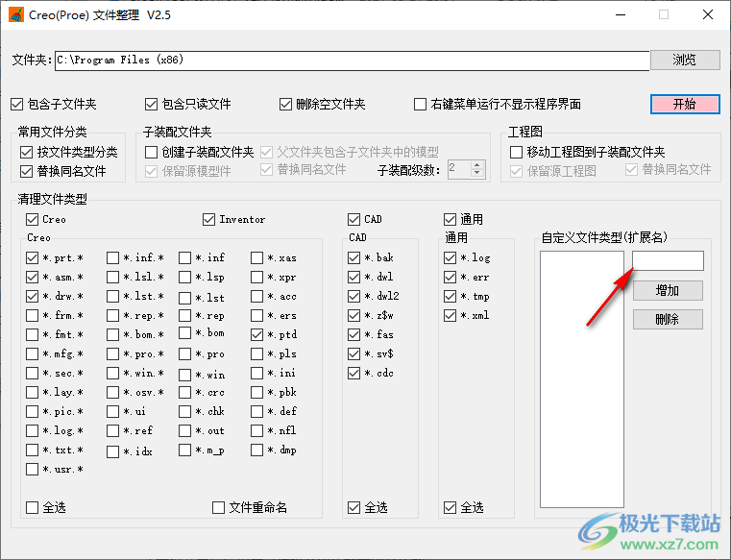Check the *.dmp file type

point(256,450)
